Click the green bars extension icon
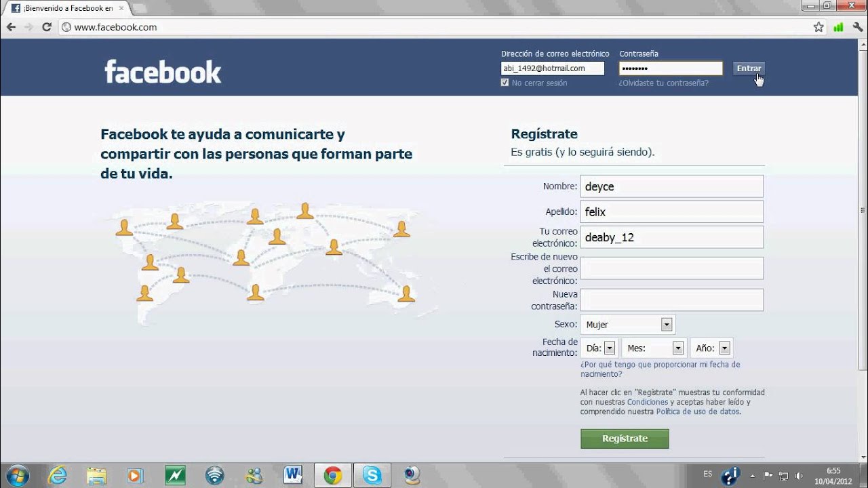Image resolution: width=868 pixels, height=488 pixels. click(x=838, y=27)
